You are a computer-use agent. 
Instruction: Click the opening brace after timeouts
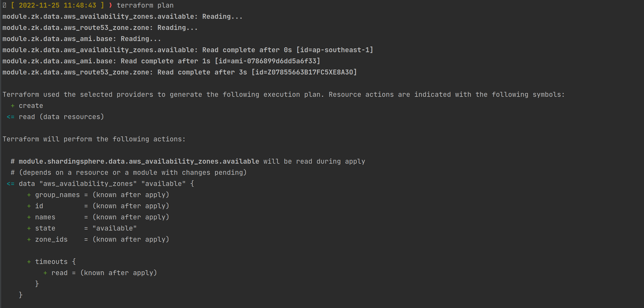coord(73,262)
